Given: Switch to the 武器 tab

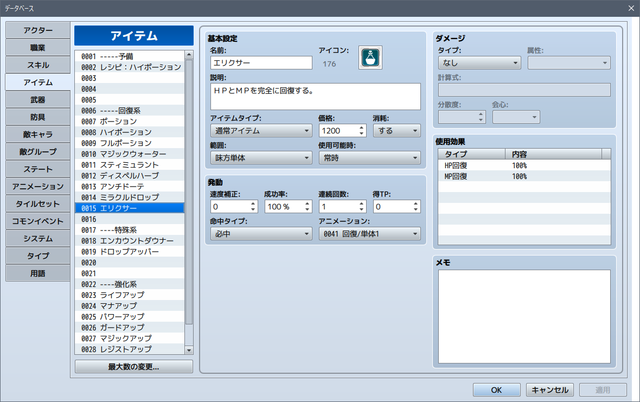Looking at the screenshot, I should pyautogui.click(x=38, y=100).
